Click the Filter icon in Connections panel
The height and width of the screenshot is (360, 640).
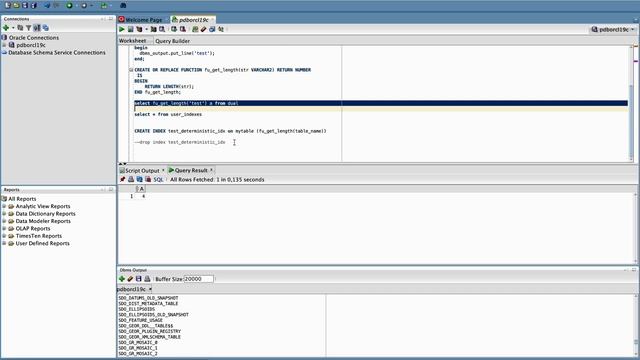click(x=28, y=28)
